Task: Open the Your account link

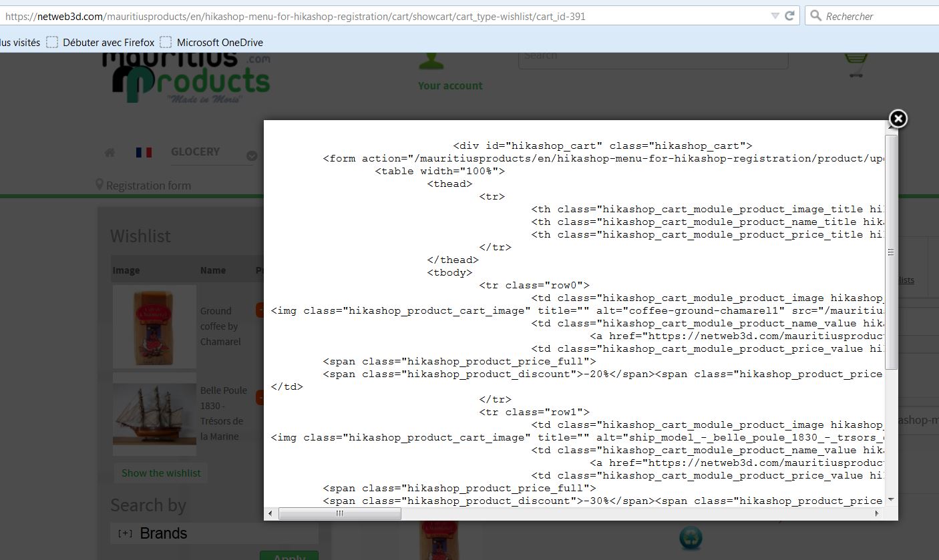Action: coord(449,85)
